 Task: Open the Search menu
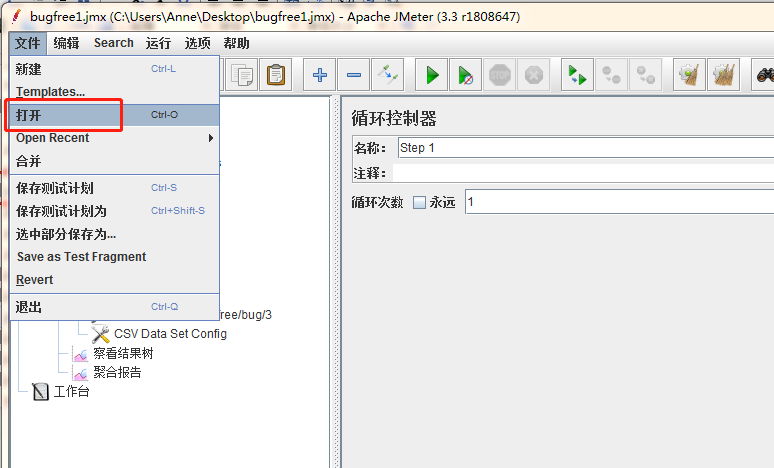[114, 43]
